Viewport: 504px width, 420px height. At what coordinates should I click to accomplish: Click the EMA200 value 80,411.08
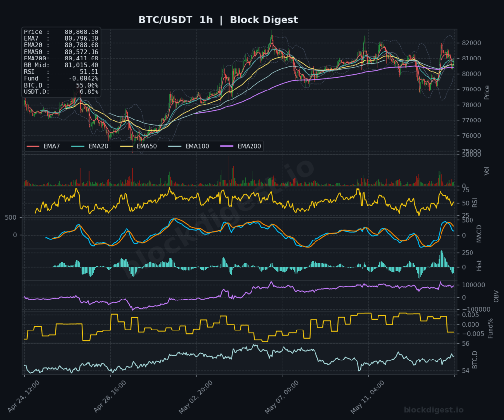81,59
